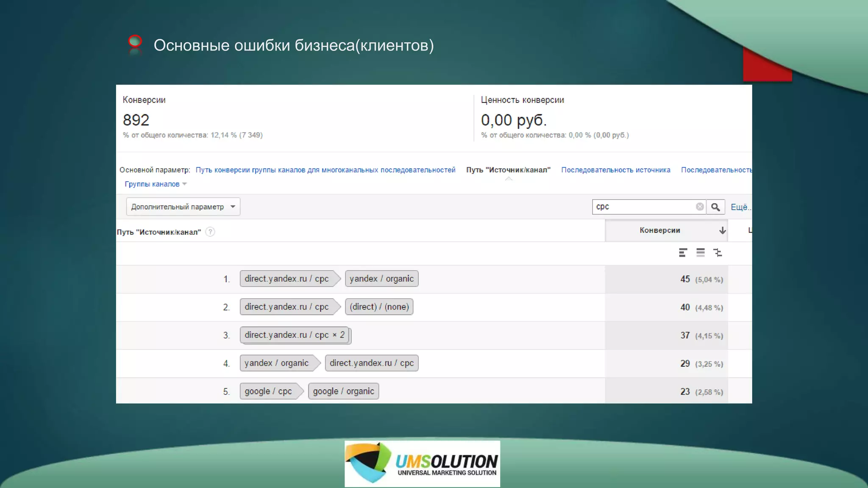Select Путь "Источник/канал" tab
The image size is (868, 488).
tap(508, 170)
